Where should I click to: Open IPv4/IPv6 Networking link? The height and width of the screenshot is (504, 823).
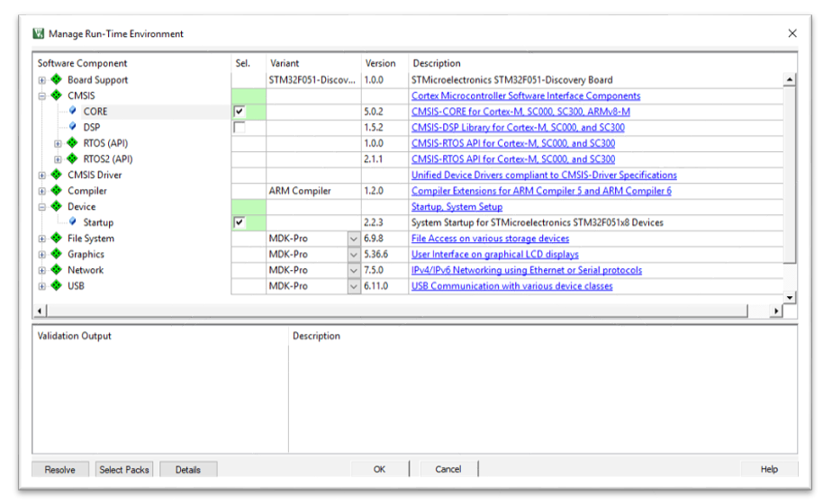coord(527,270)
